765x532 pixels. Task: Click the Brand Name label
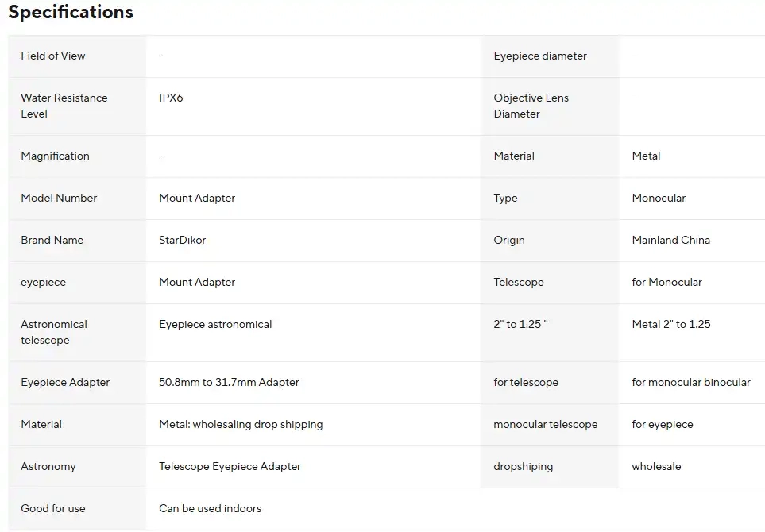point(52,240)
